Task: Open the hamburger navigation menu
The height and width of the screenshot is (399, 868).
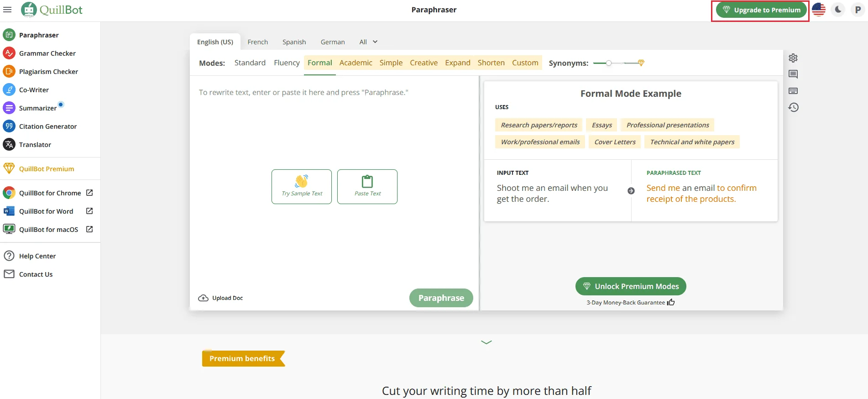Action: [x=7, y=10]
